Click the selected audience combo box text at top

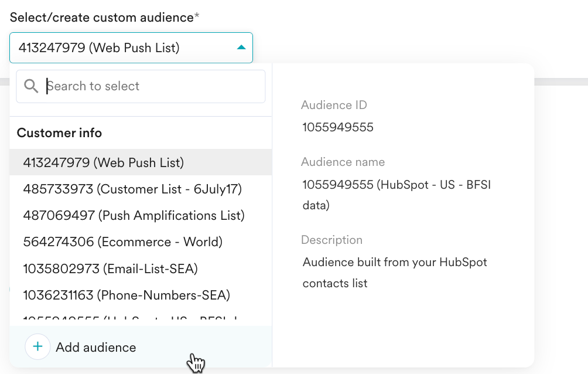(99, 48)
